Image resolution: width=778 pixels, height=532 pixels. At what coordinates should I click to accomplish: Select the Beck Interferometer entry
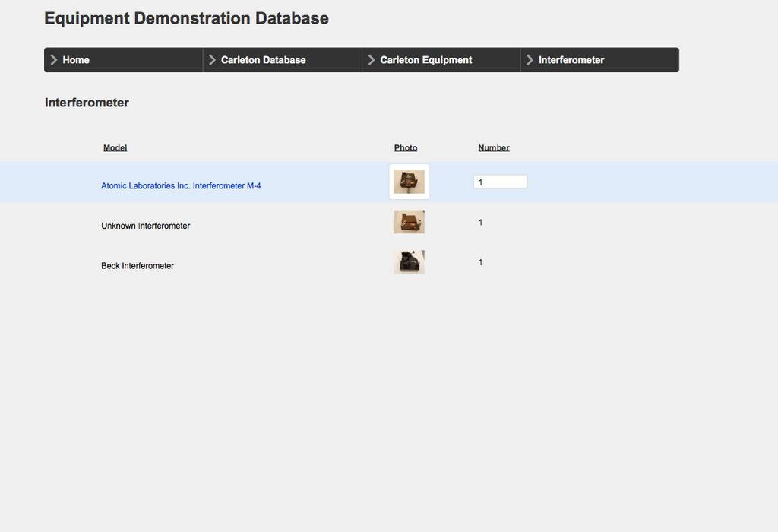click(x=138, y=265)
